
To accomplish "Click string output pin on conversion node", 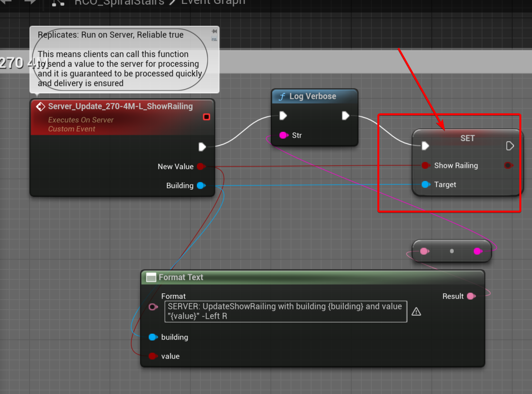I will tap(478, 251).
